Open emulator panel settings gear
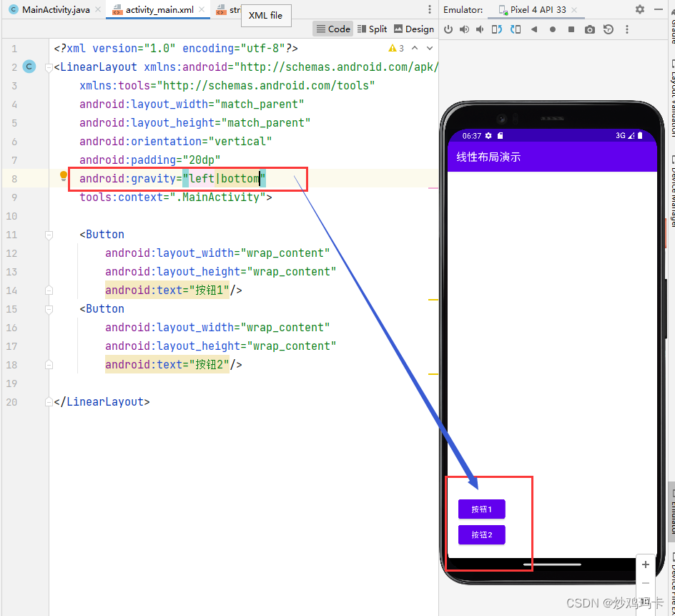675x616 pixels. click(640, 9)
